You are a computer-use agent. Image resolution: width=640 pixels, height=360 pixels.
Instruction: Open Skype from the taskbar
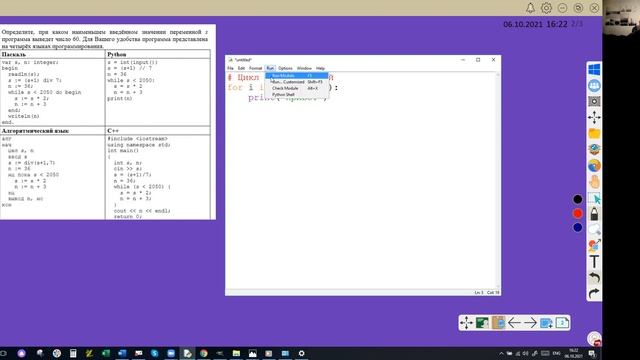(x=155, y=353)
